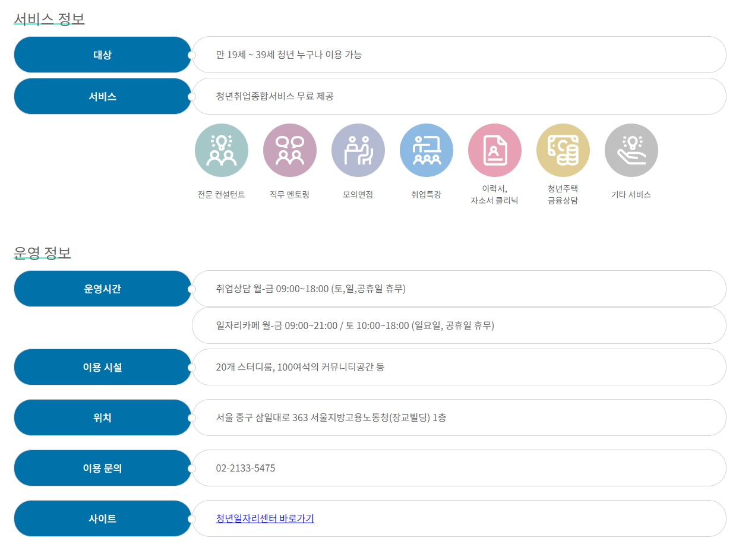Select the 운영시간 label pill
This screenshot has width=736, height=560.
[102, 289]
